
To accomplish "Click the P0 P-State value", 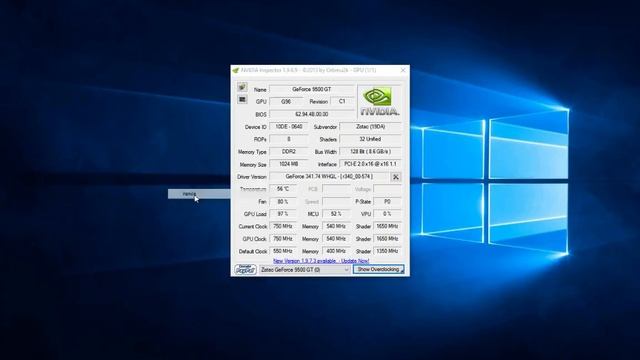I will tap(387, 201).
